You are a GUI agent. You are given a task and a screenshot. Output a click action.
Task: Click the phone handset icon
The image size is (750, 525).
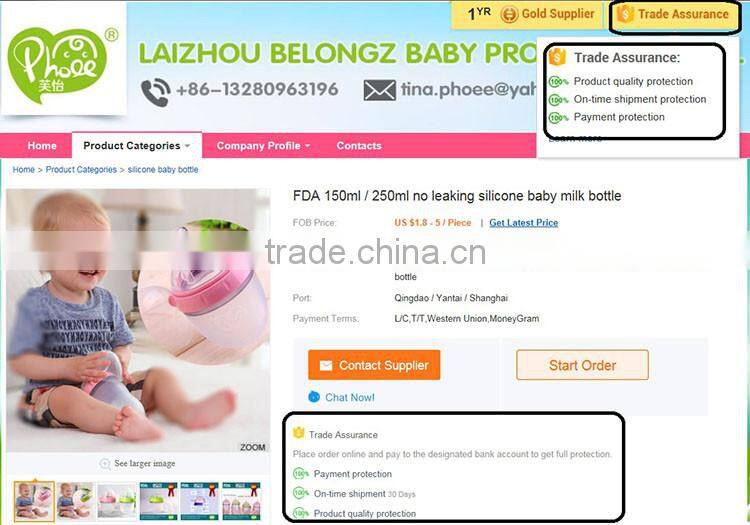point(155,92)
